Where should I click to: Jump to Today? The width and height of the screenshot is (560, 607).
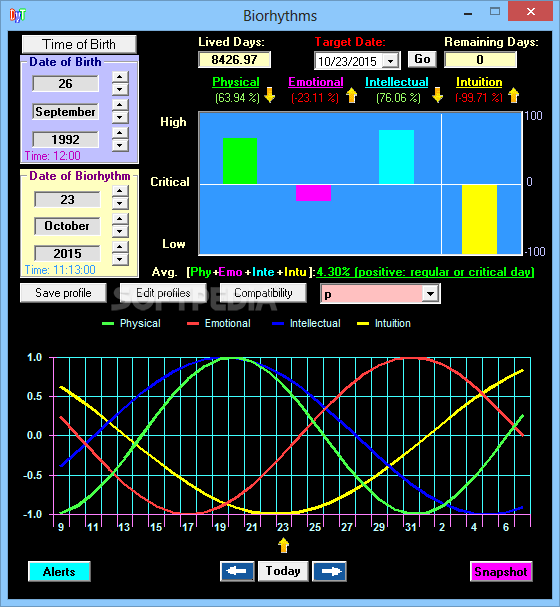pyautogui.click(x=283, y=571)
